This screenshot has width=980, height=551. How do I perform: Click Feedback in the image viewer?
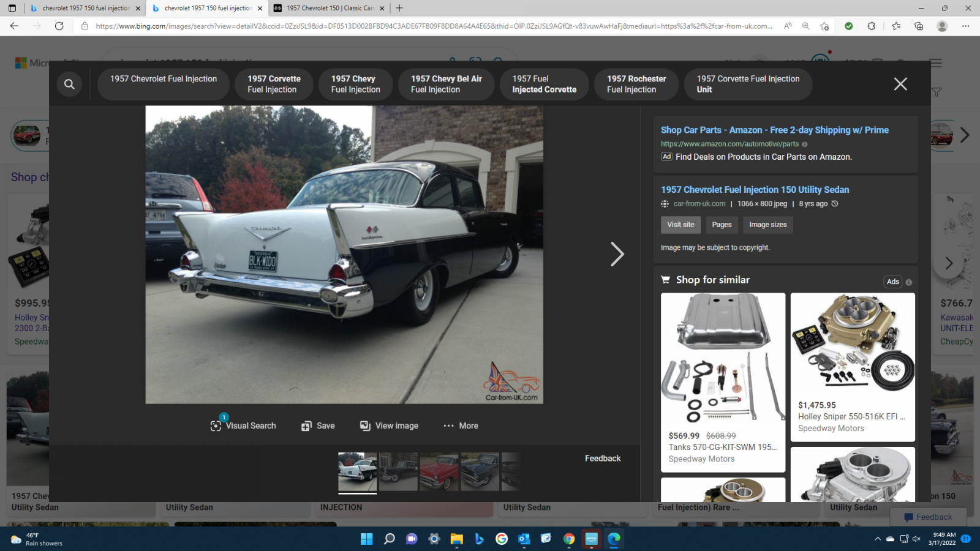(x=602, y=458)
